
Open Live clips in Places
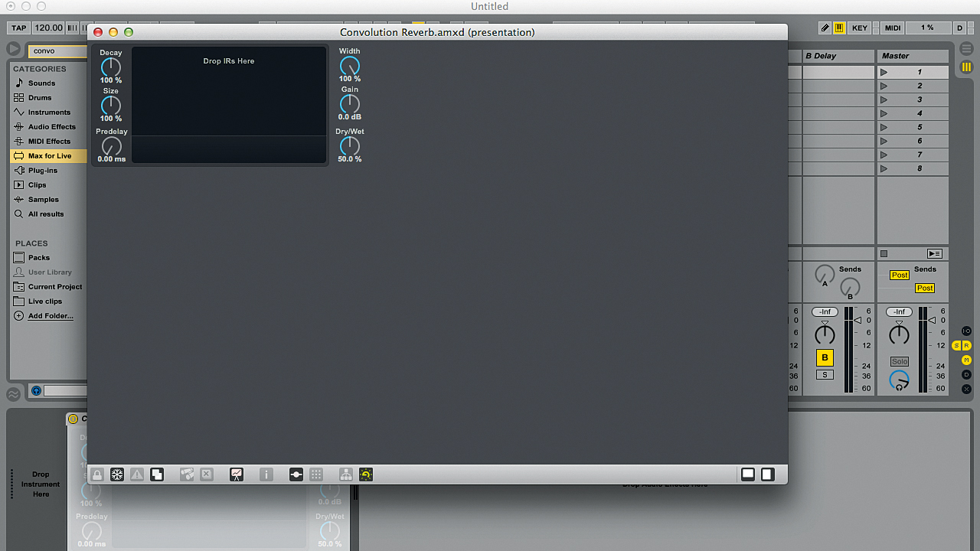point(45,301)
